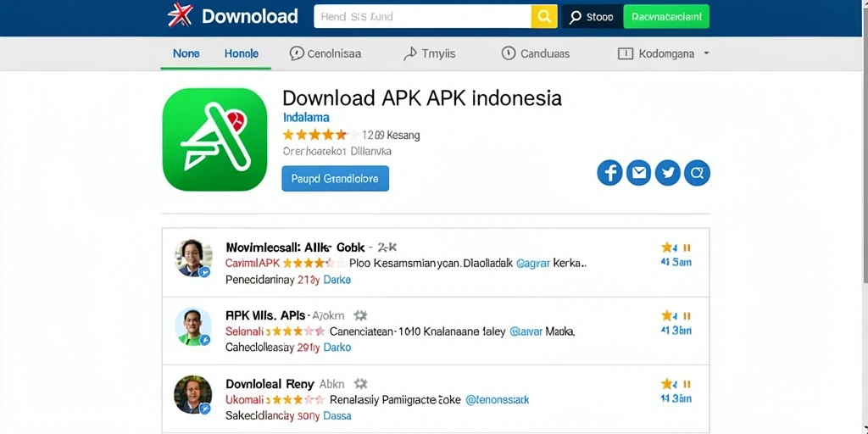Image resolution: width=868 pixels, height=434 pixels.
Task: Click the Dovnloleal Reny title
Action: (270, 384)
